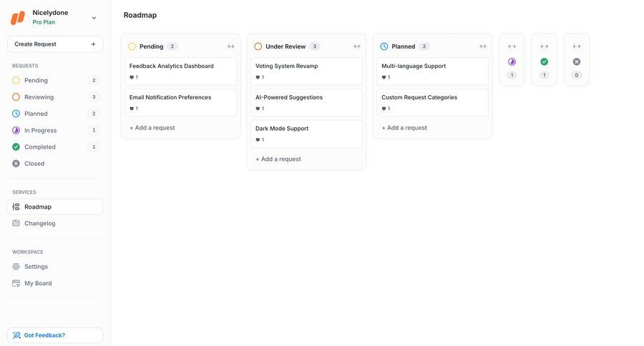Click the Nicelydone orange logo icon
This screenshot has height=346, width=644.
[x=18, y=17]
